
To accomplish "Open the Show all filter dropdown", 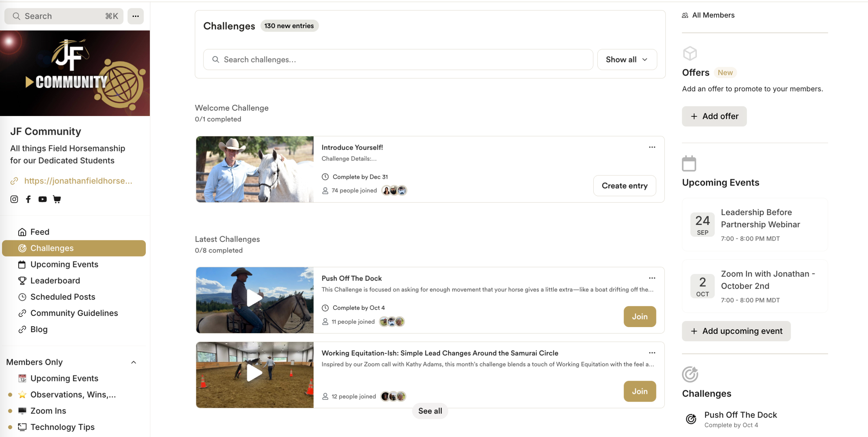I will 627,60.
